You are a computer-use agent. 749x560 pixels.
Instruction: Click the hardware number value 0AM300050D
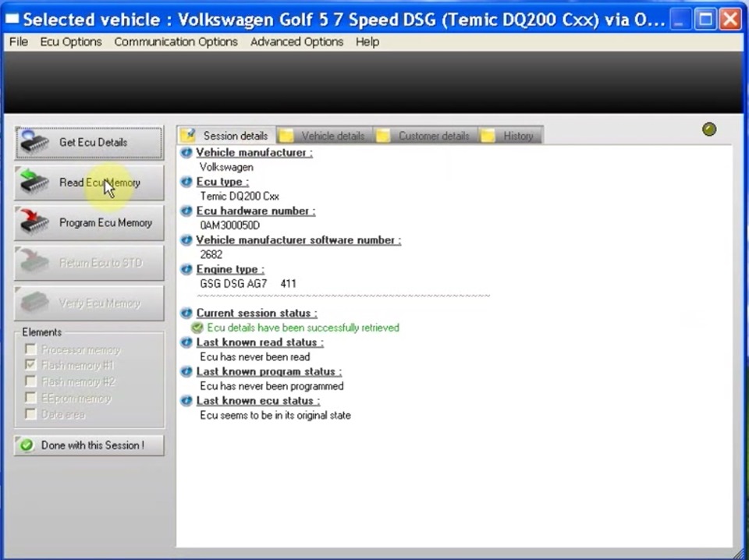230,225
